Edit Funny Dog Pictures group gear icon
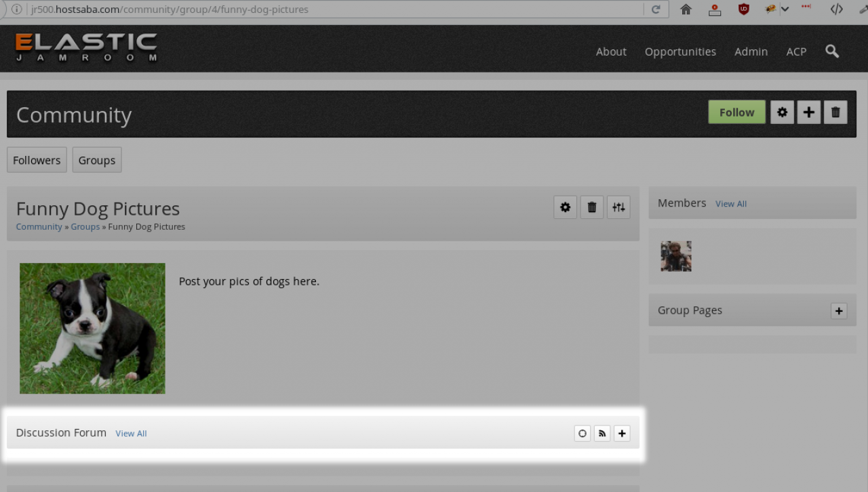Image resolution: width=868 pixels, height=492 pixels. (x=565, y=207)
